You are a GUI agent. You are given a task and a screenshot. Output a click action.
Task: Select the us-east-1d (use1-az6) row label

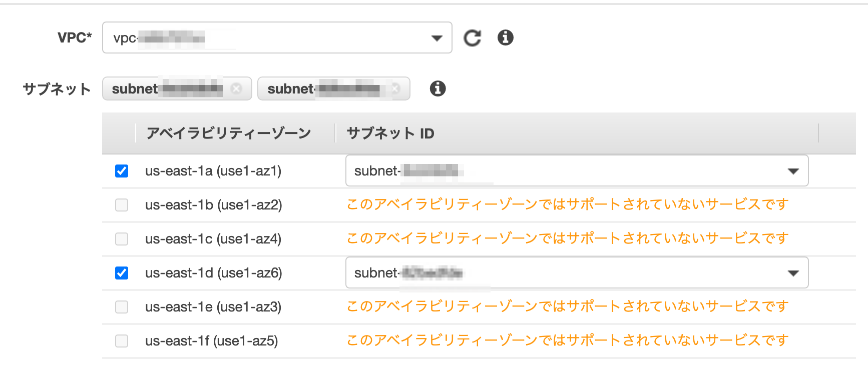point(214,273)
